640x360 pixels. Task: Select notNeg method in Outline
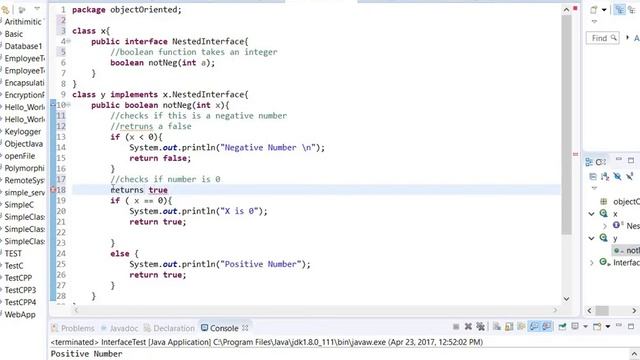coord(627,250)
